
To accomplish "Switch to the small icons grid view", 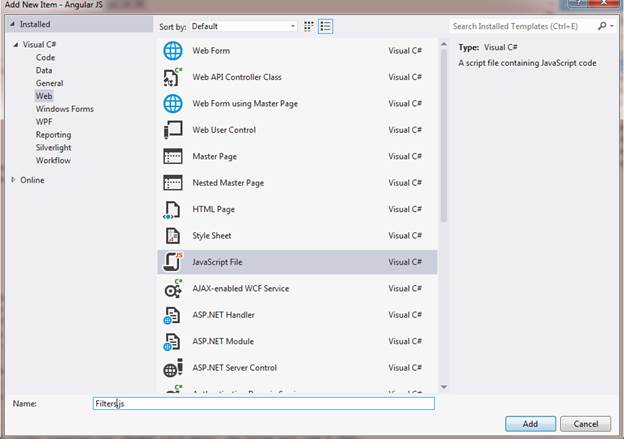I will 309,26.
